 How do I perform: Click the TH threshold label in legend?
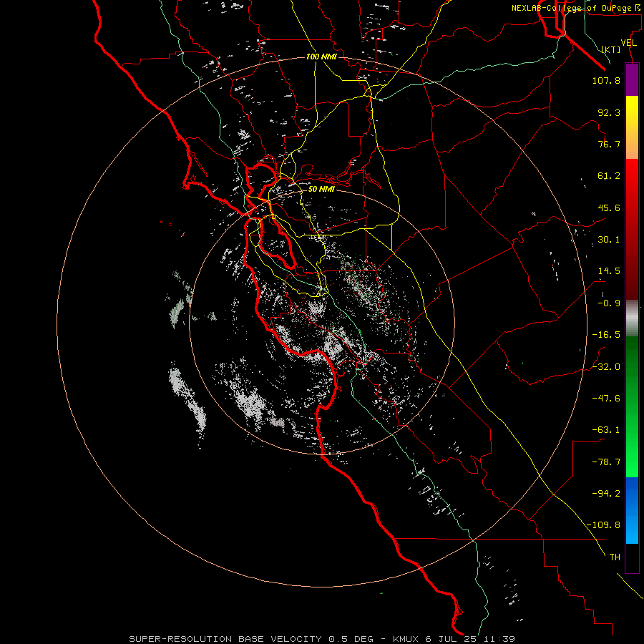(x=615, y=557)
